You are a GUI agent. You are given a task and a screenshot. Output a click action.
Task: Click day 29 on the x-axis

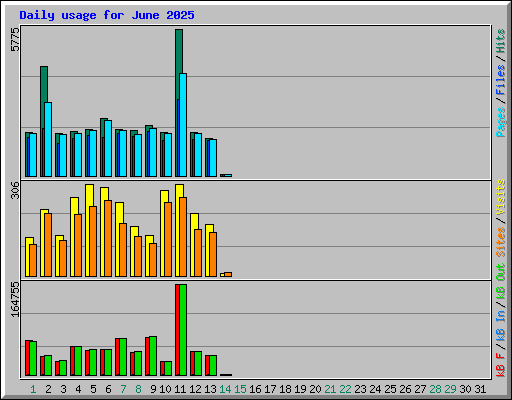click(x=450, y=389)
